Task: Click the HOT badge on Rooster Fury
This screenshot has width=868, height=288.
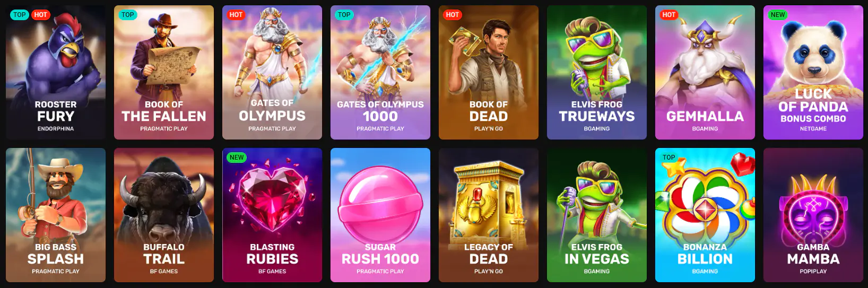Action: [x=41, y=15]
